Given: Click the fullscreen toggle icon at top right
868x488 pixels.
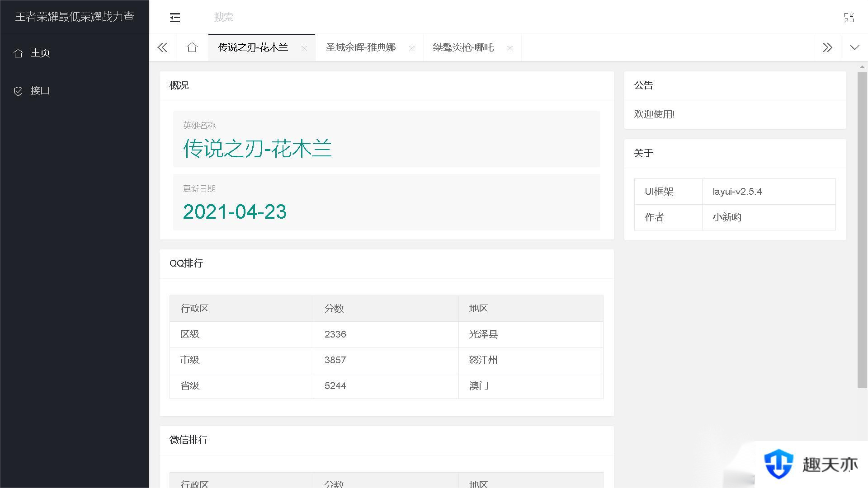Looking at the screenshot, I should click(x=849, y=17).
